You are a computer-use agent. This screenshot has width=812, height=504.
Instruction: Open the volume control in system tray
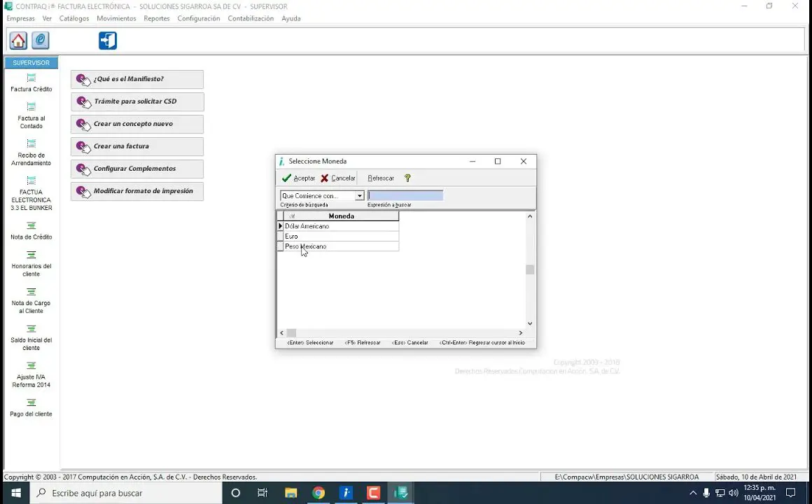pyautogui.click(x=734, y=493)
